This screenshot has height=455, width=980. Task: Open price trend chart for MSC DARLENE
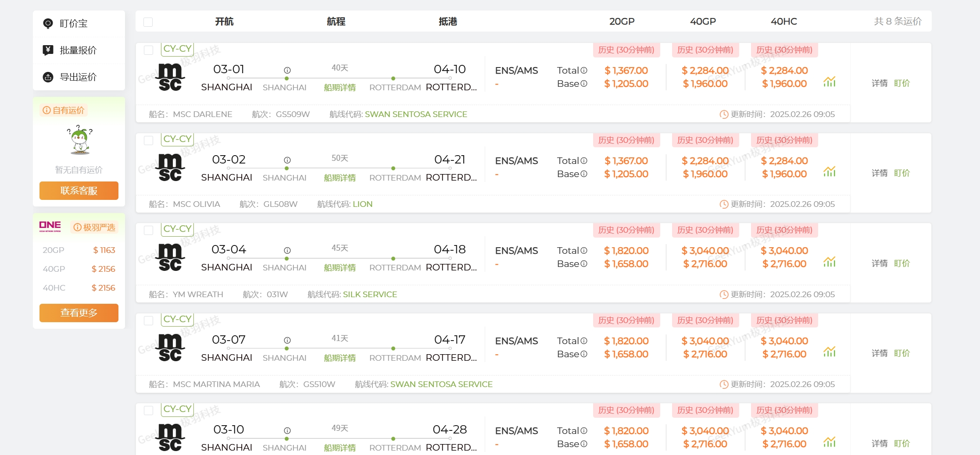coord(829,82)
